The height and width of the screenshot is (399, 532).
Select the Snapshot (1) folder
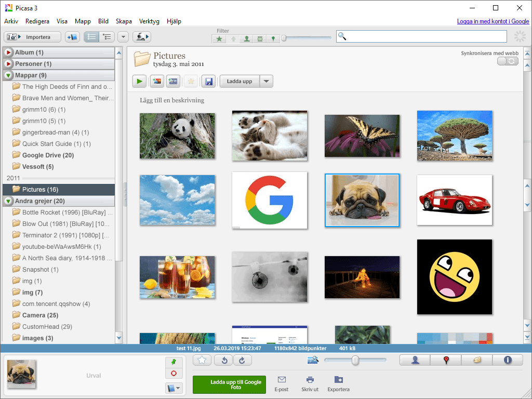pos(40,270)
